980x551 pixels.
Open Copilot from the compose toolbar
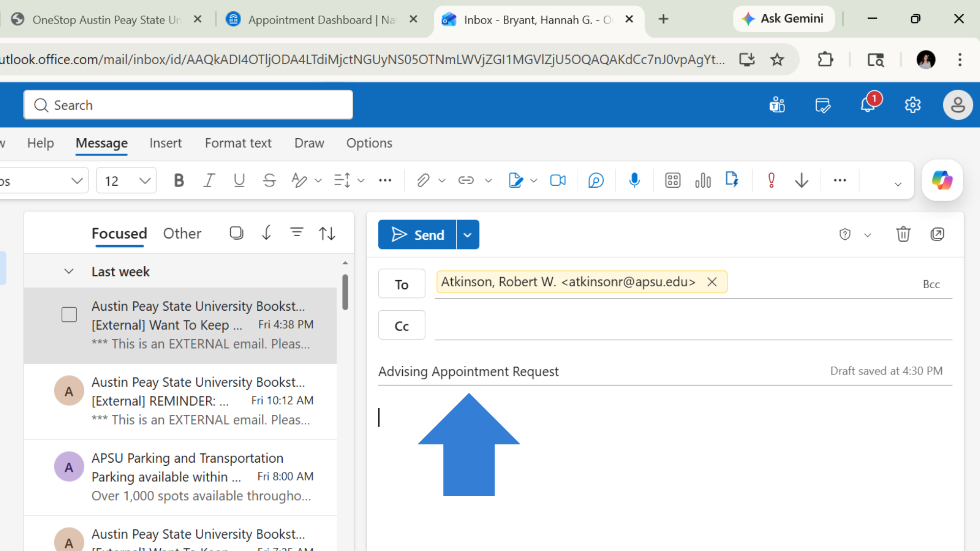pos(942,180)
